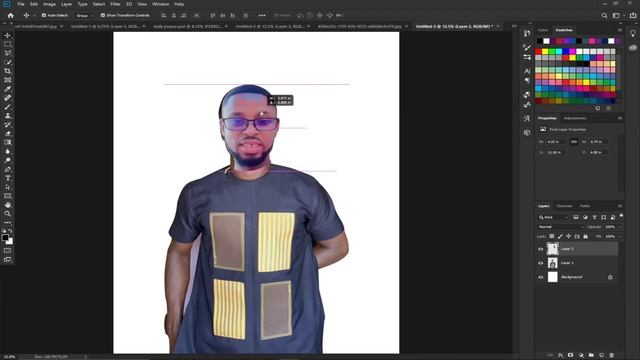
Task: Toggle the Auto-Select checkbox
Action: [x=44, y=16]
